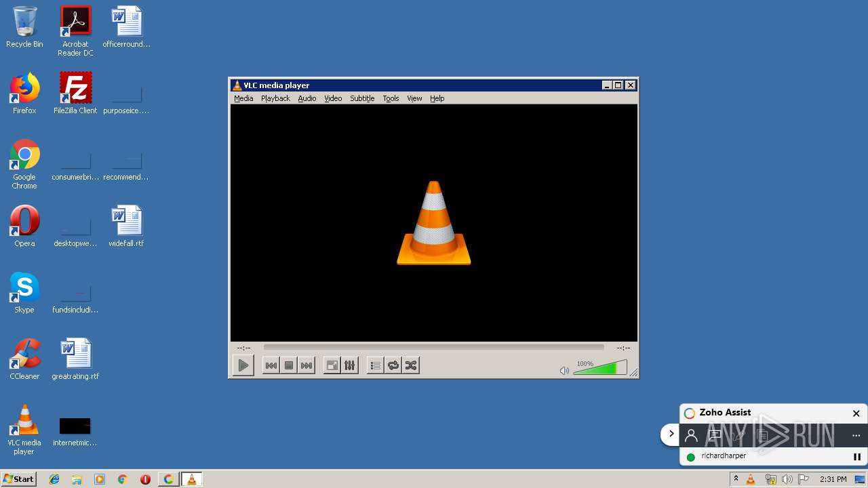Open the Audio menu
The image size is (868, 488).
tap(307, 98)
